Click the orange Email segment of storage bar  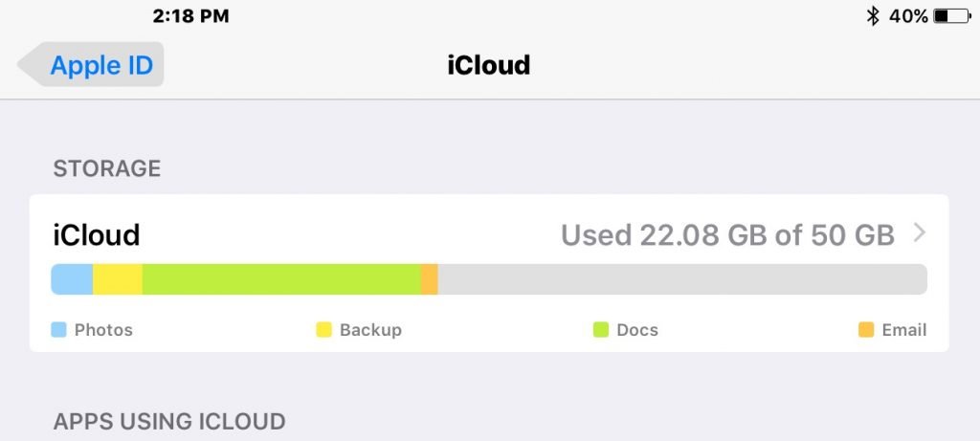coord(430,279)
